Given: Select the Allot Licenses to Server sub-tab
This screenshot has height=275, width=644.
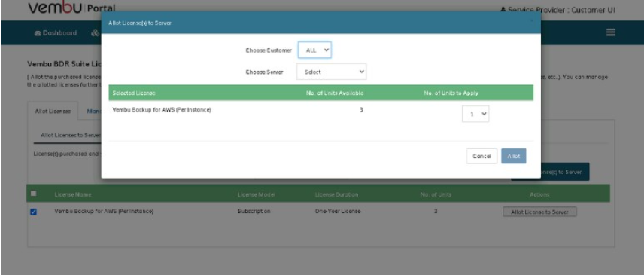Looking at the screenshot, I should click(x=71, y=135).
